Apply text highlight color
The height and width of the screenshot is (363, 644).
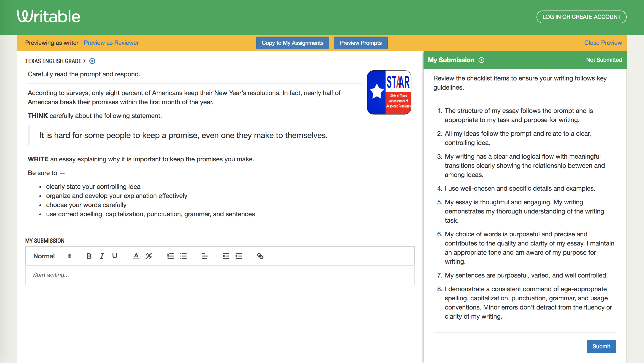click(x=149, y=256)
